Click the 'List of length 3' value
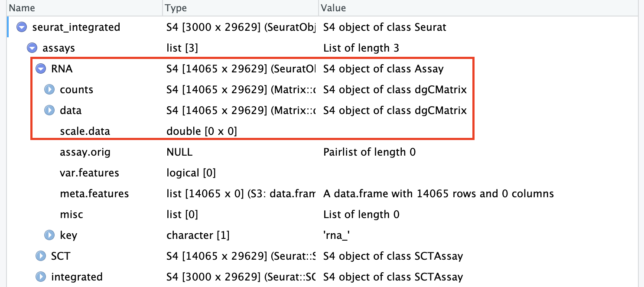644x287 pixels. (x=361, y=48)
